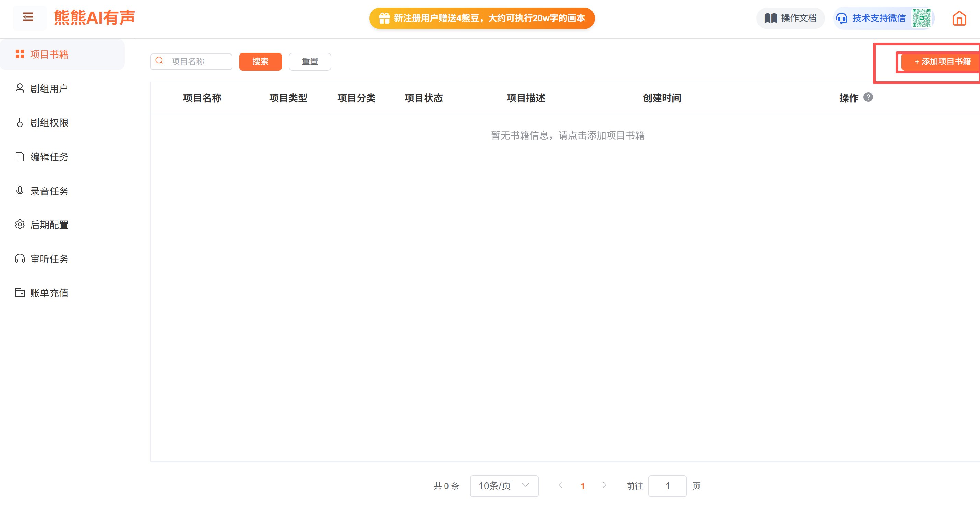Click the help question-mark icon beside 操作

point(868,97)
